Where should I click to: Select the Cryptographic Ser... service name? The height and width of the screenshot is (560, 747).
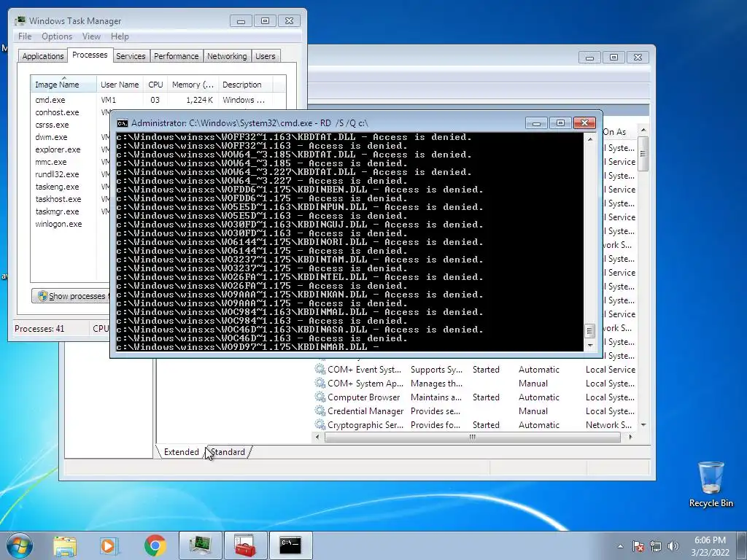pyautogui.click(x=365, y=425)
